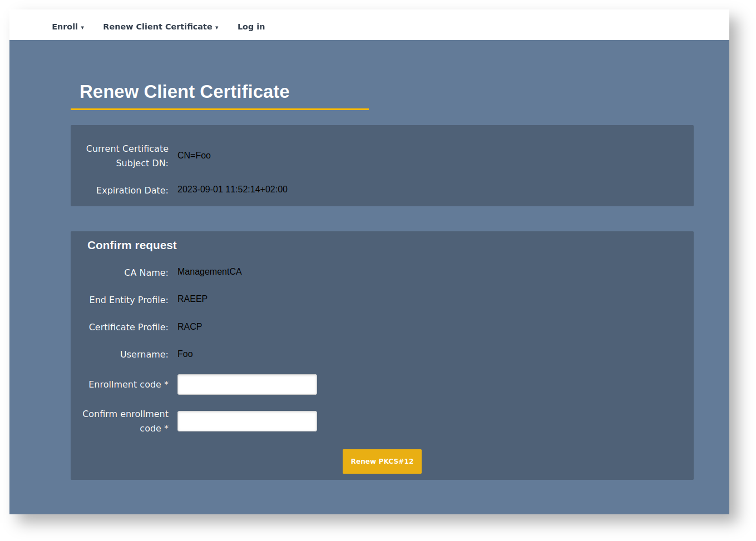The image size is (756, 541).
Task: Click the Enrollment code label
Action: [x=128, y=385]
